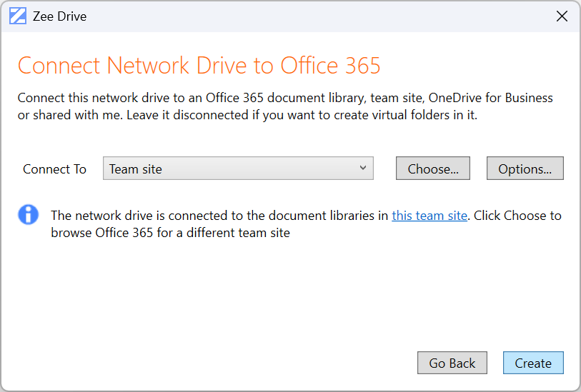Click the blue information icon

point(29,214)
